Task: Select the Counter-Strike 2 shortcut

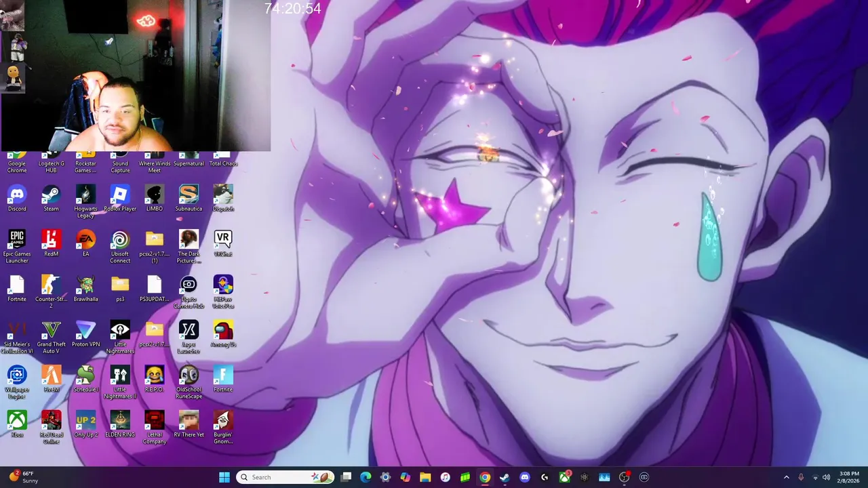Action: (51, 292)
